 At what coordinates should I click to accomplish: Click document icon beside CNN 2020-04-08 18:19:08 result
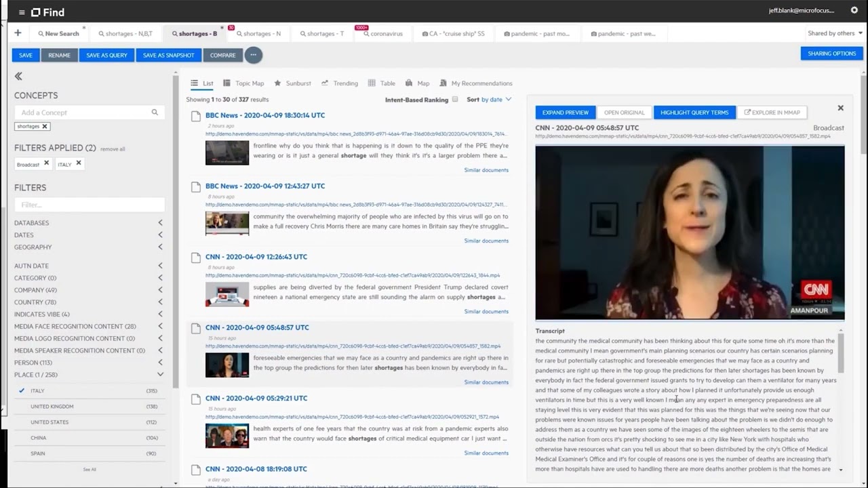196,470
